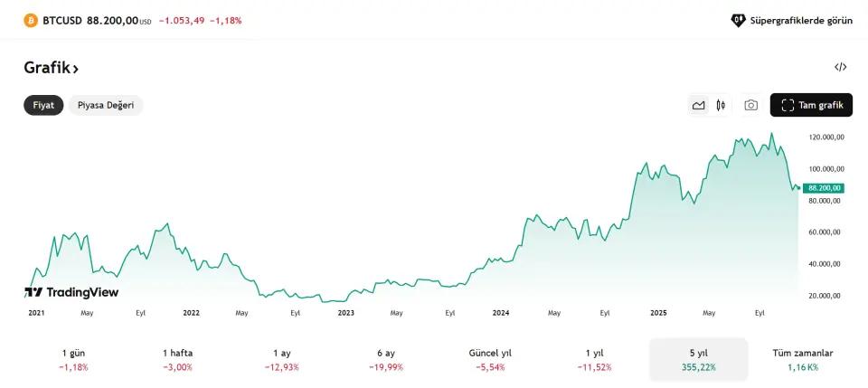Open the embed code icon

[840, 67]
